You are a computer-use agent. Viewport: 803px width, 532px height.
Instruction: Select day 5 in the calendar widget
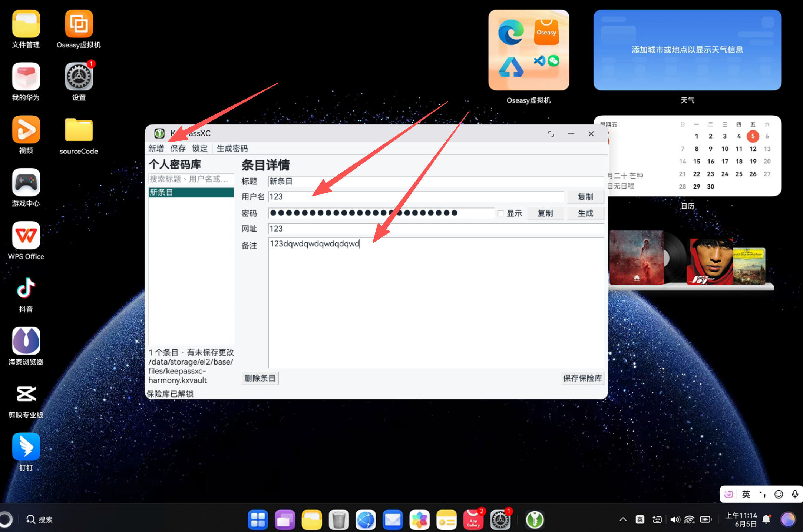(753, 136)
